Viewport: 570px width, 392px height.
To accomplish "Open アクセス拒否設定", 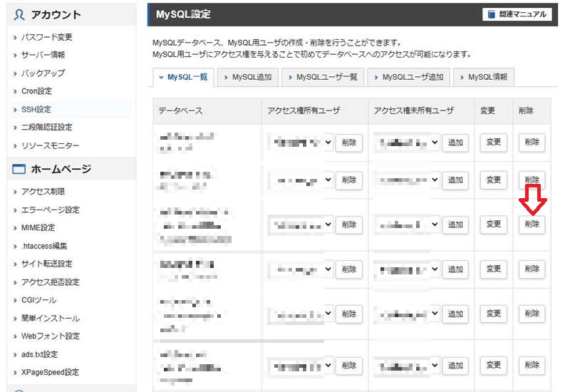I will coord(50,282).
